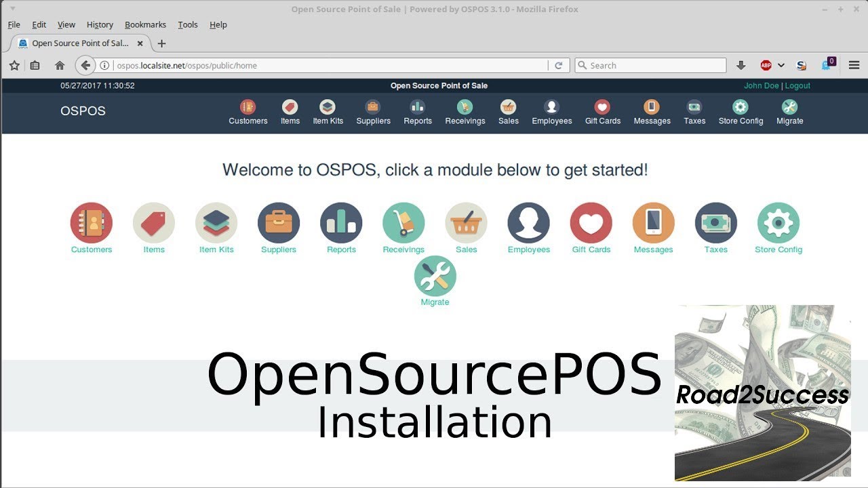Click Customers in top navigation bar

click(x=248, y=113)
